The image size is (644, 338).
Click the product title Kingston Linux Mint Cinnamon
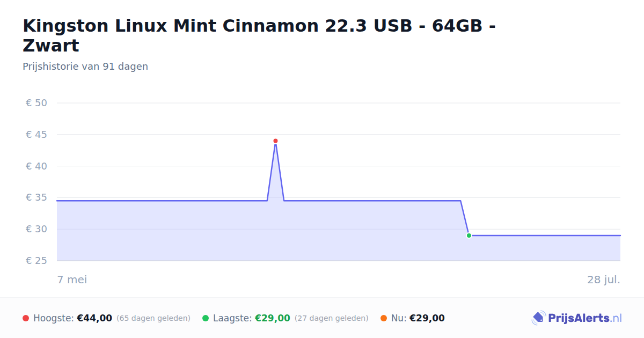click(x=259, y=35)
